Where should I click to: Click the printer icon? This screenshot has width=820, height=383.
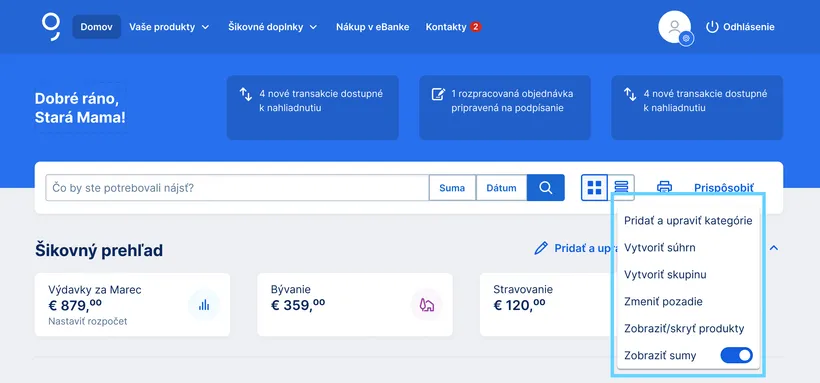click(x=664, y=187)
